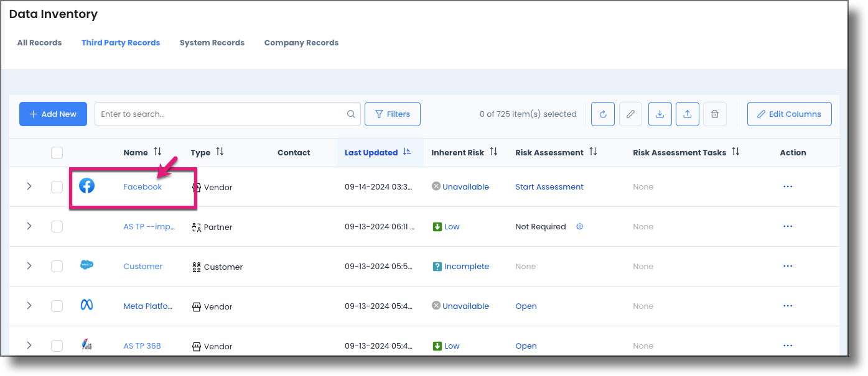Viewport: 868px width, 376px height.
Task: Open the Company Records tab
Action: coord(301,42)
